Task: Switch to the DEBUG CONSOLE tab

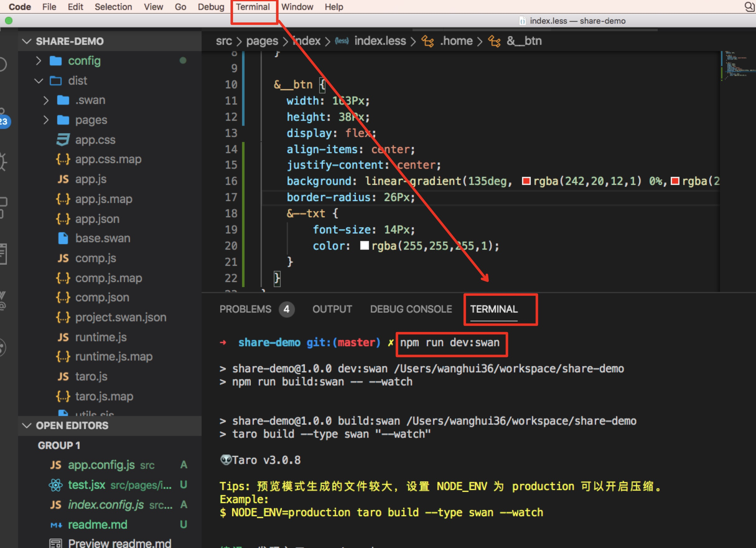Action: 411,309
